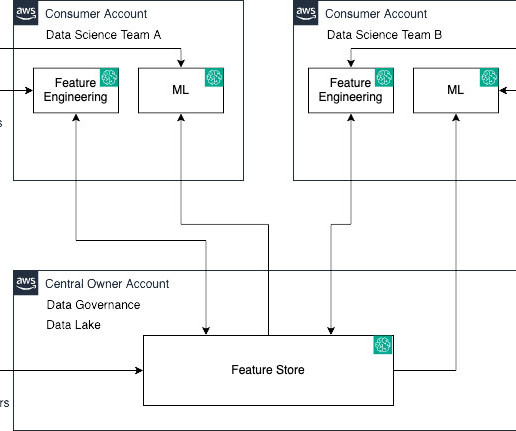Viewport: 516px width, 431px height.
Task: Click the AWS logo of Central Owner Account
Action: click(26, 283)
